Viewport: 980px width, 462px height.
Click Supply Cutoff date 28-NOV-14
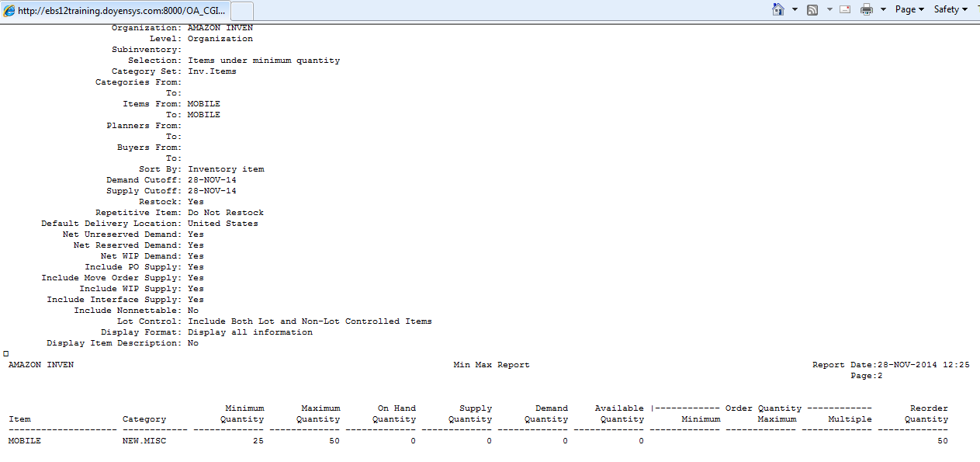coord(212,191)
